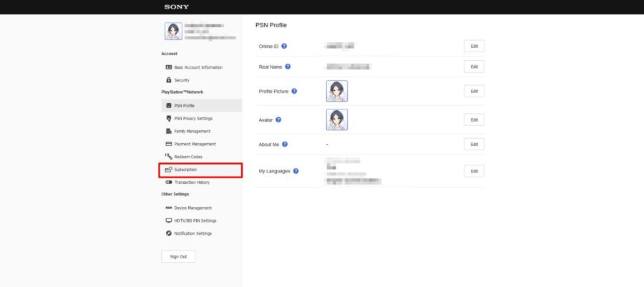Image resolution: width=644 pixels, height=287 pixels.
Task: View Transaction History
Action: click(202, 183)
